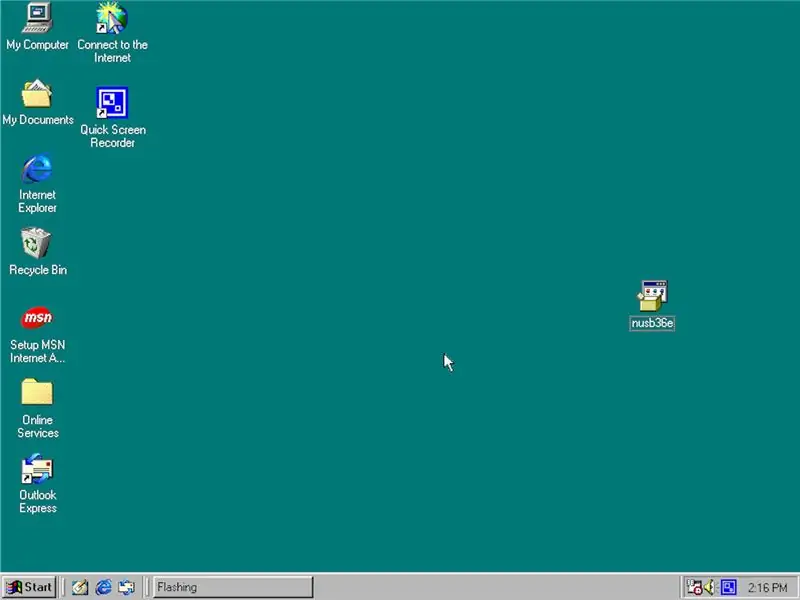The image size is (800, 600).
Task: Select the Setup MSN Internet Access icon
Action: [37, 318]
